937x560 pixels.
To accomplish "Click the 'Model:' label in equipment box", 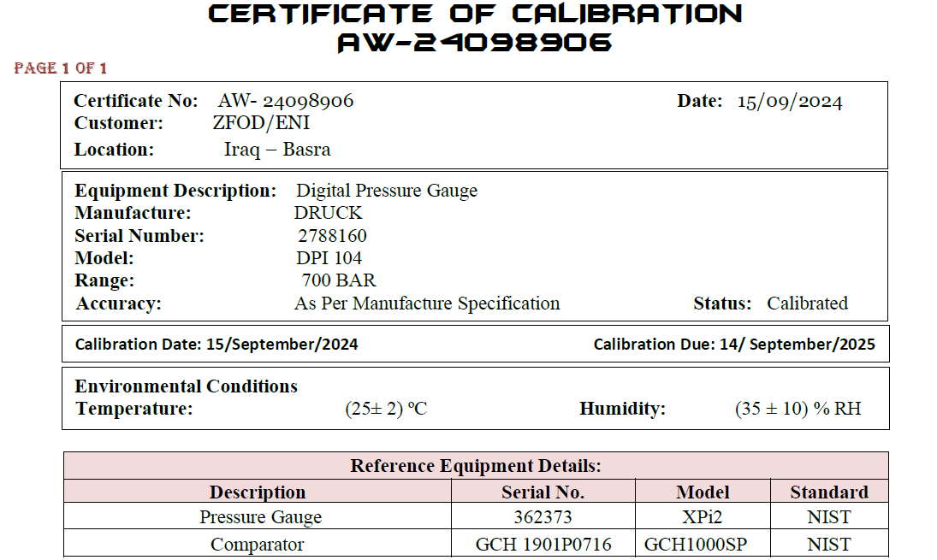I will coord(104,258).
